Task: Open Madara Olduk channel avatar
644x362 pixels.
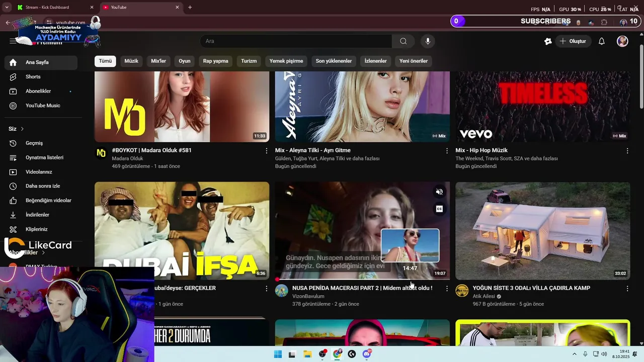Action: (101, 153)
